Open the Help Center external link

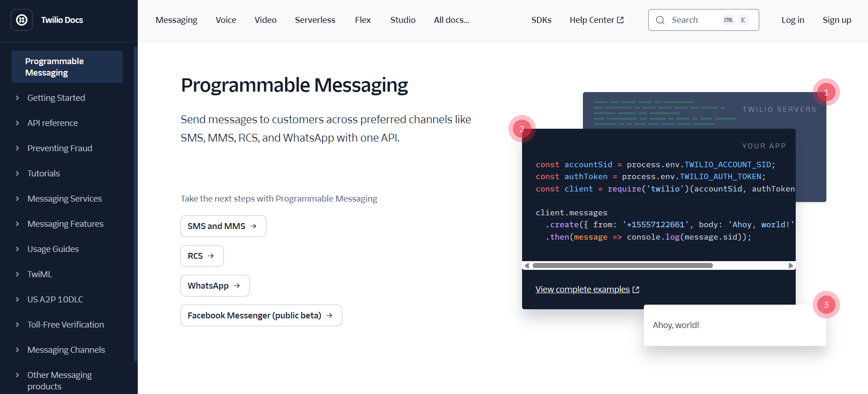(x=597, y=20)
